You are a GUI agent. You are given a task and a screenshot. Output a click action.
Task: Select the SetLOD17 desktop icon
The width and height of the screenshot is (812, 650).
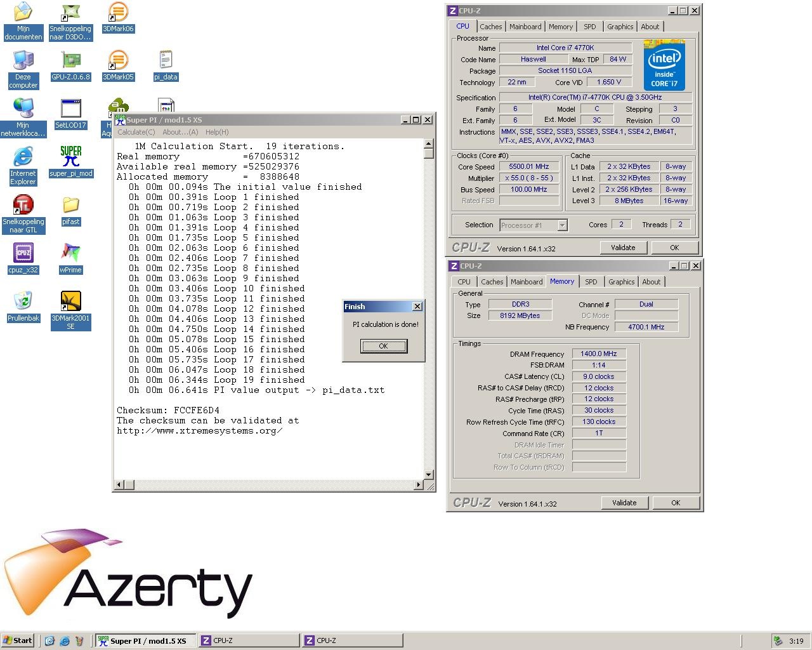tap(70, 114)
